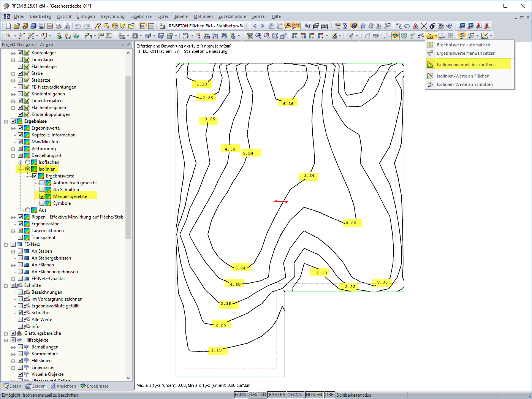Toggle the Project Navigator panel icon
Image resolution: width=532 pixels, height=399 pixels.
(x=143, y=26)
